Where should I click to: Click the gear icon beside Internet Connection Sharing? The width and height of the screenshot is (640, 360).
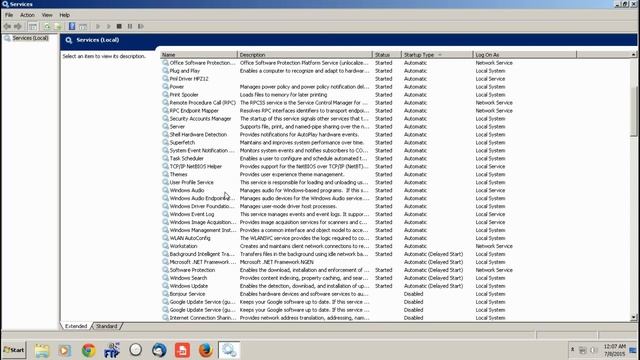pyautogui.click(x=165, y=318)
